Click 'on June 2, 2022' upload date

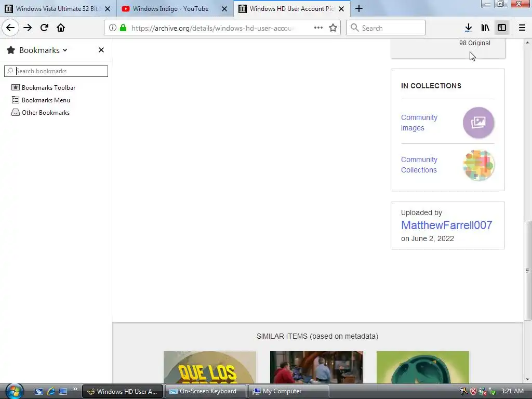(x=428, y=238)
